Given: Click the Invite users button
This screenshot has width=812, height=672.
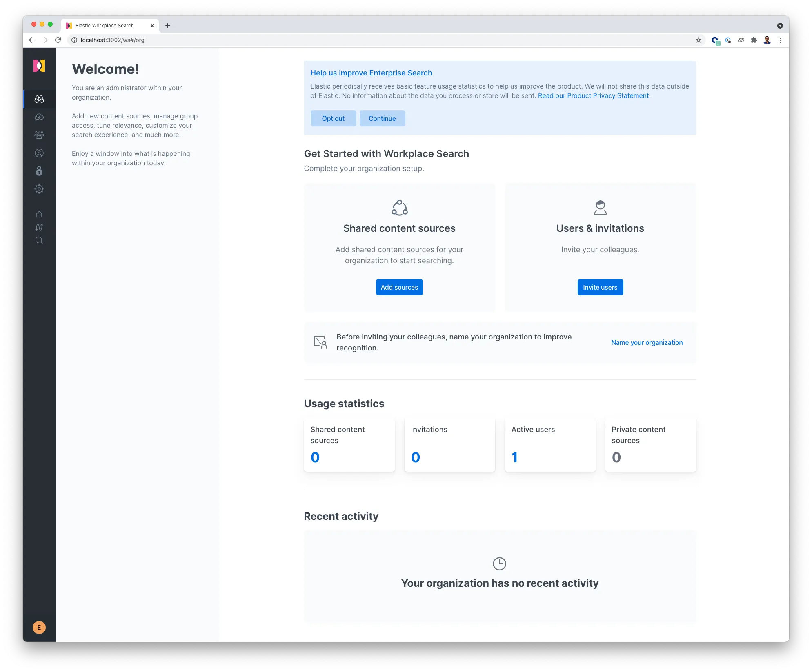Looking at the screenshot, I should click(x=600, y=287).
